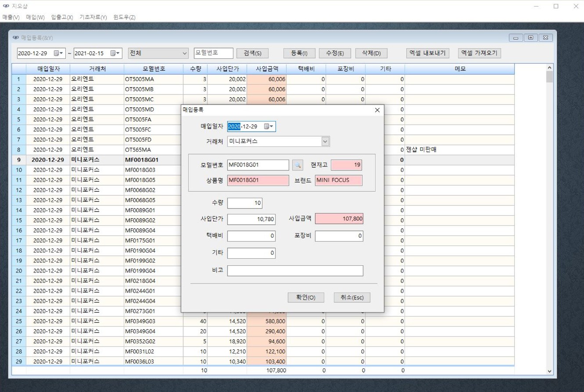Minimize the inner 매입등록 child window
The height and width of the screenshot is (392, 584).
click(x=516, y=38)
